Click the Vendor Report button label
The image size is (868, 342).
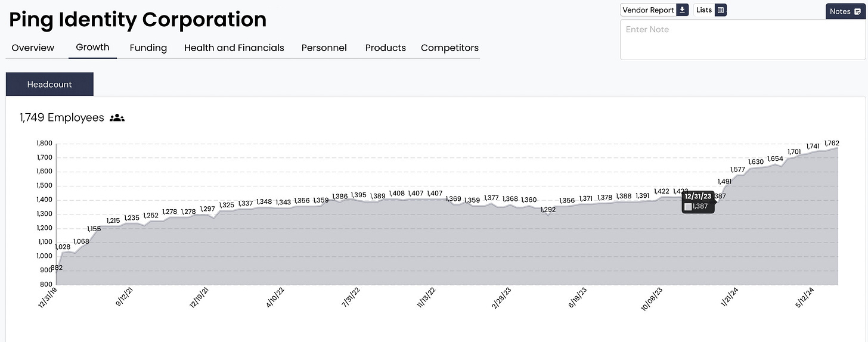648,10
